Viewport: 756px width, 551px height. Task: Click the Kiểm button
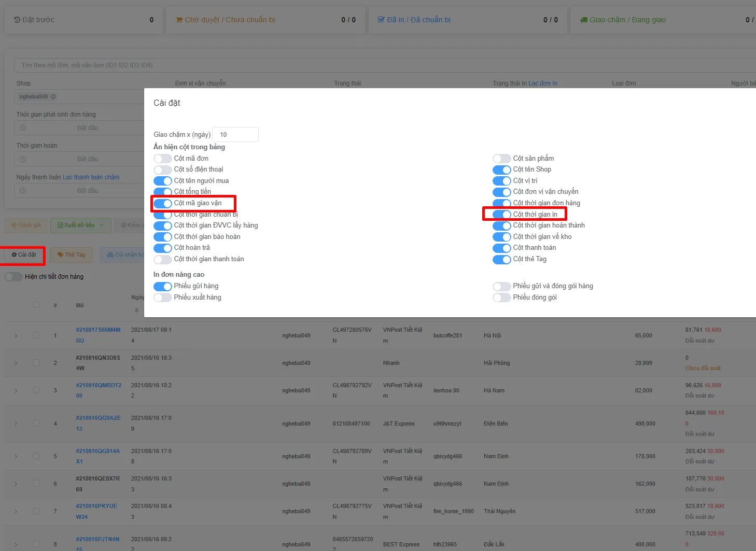point(129,225)
